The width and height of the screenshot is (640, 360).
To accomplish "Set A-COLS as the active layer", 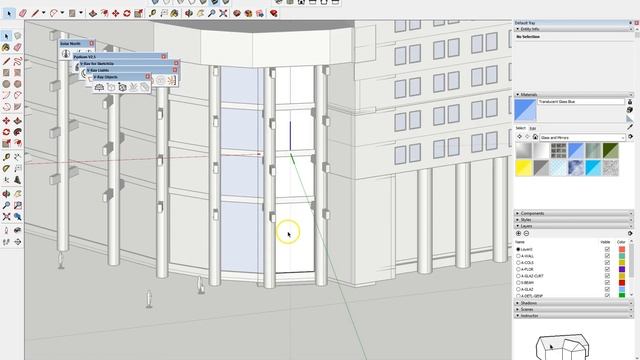I will tap(518, 262).
